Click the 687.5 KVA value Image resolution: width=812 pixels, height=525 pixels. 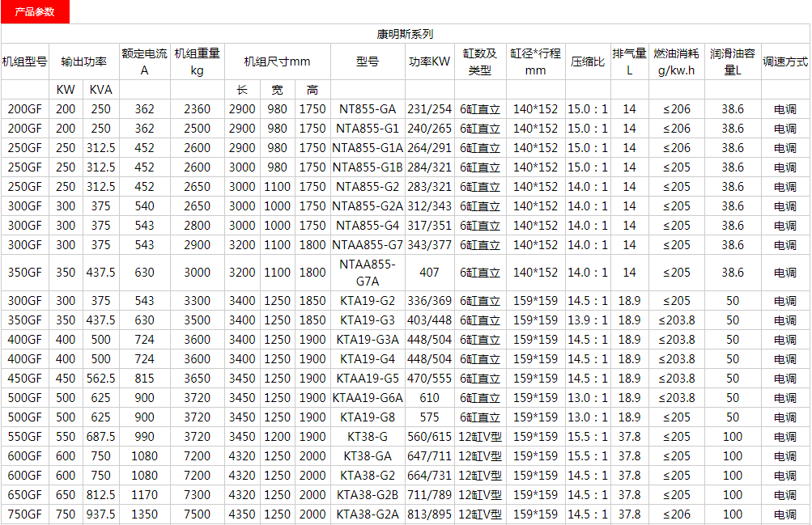(x=101, y=437)
